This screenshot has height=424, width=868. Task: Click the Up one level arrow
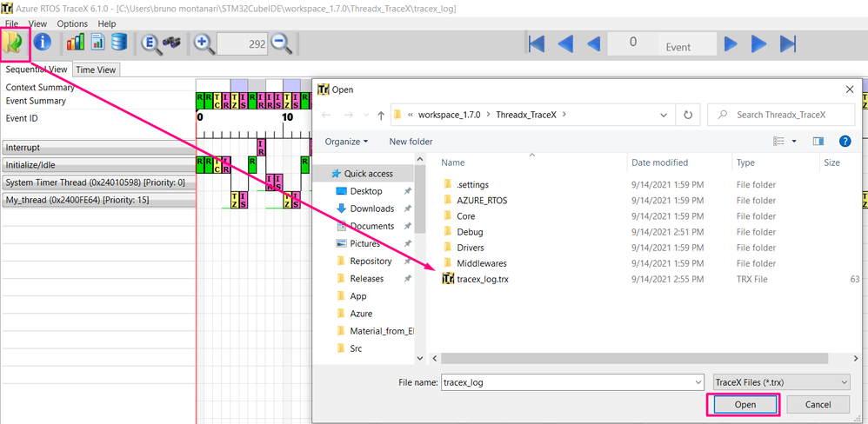[x=381, y=115]
